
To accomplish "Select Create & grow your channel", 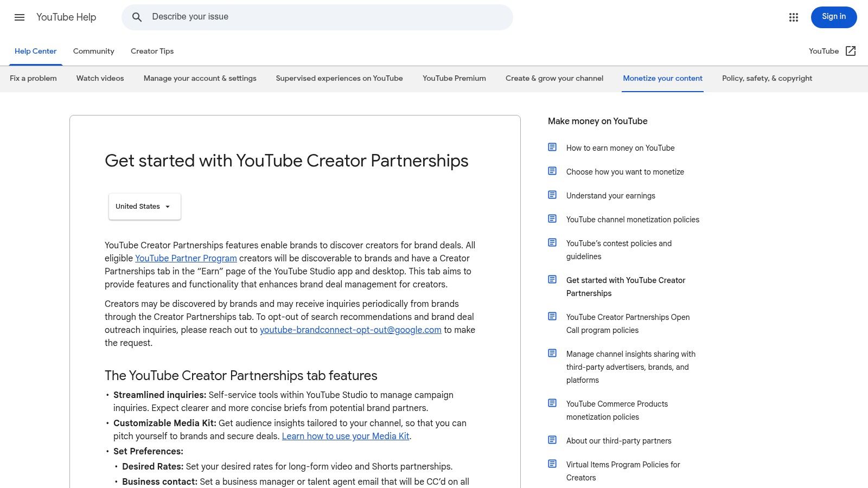I will 554,78.
